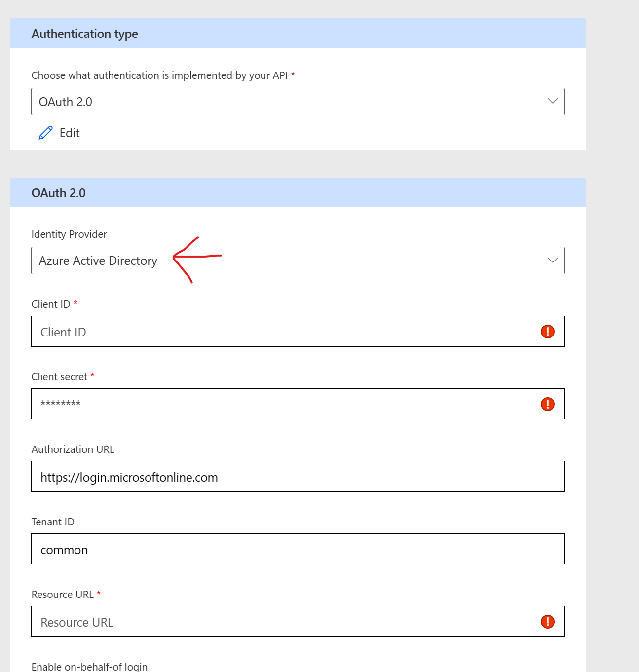The height and width of the screenshot is (672, 639).
Task: Click the empty Resource URL field
Action: coord(247,622)
